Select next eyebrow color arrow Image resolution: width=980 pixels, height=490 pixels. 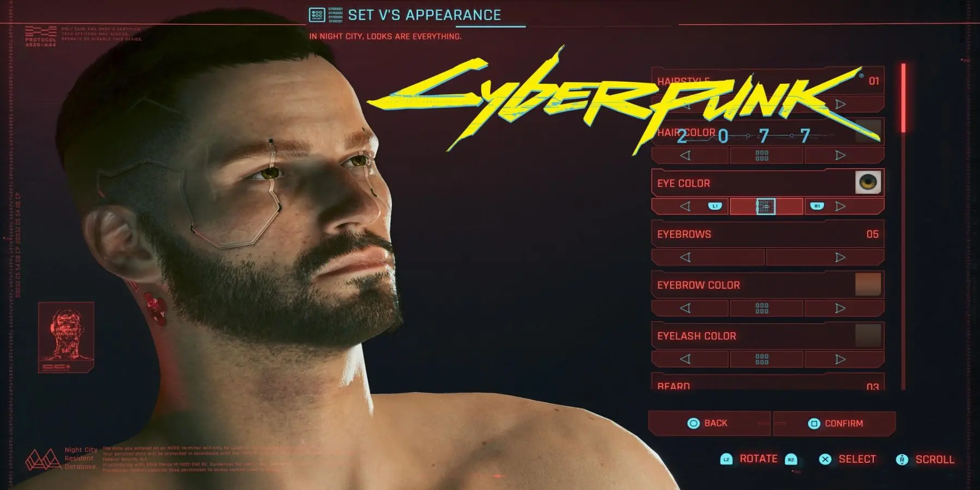pyautogui.click(x=840, y=308)
